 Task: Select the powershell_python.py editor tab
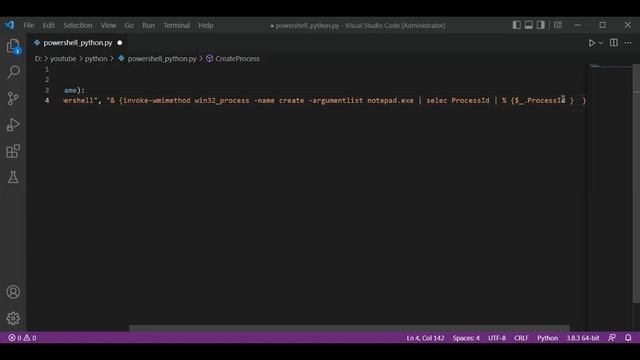tap(78, 43)
